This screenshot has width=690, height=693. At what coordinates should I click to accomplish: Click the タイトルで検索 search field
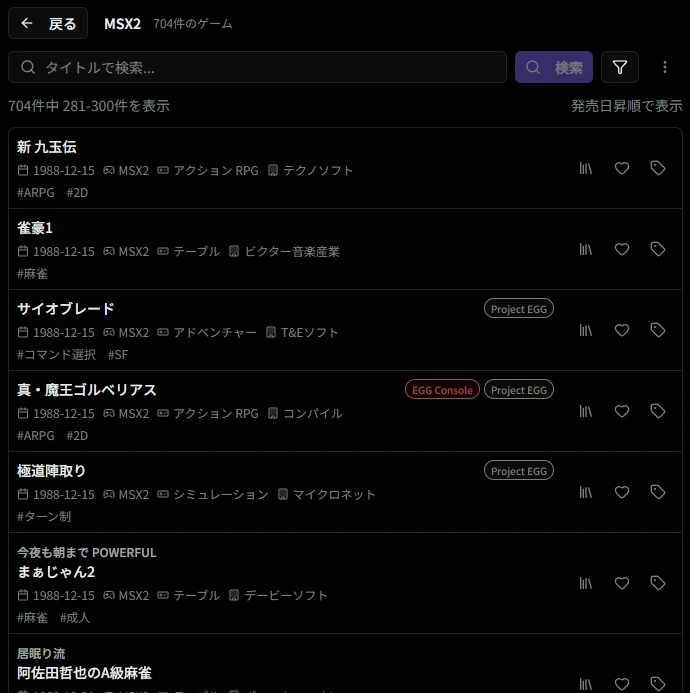(257, 67)
